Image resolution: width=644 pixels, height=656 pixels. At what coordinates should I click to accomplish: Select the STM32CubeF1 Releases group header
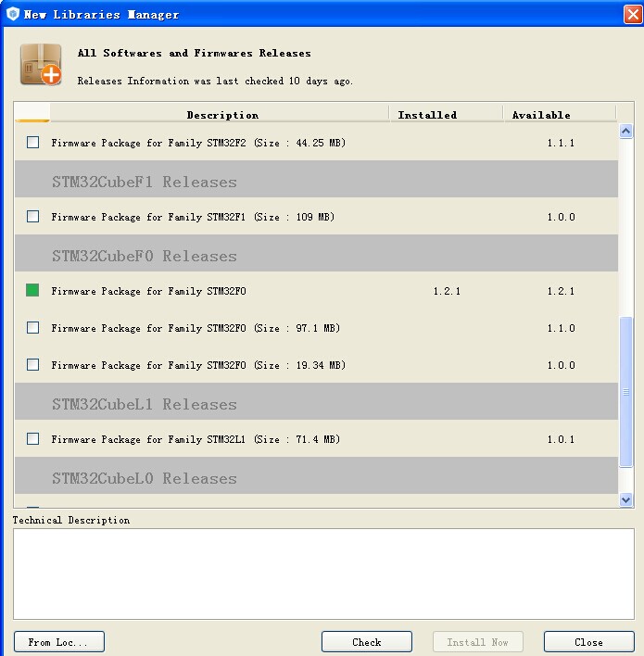(316, 179)
